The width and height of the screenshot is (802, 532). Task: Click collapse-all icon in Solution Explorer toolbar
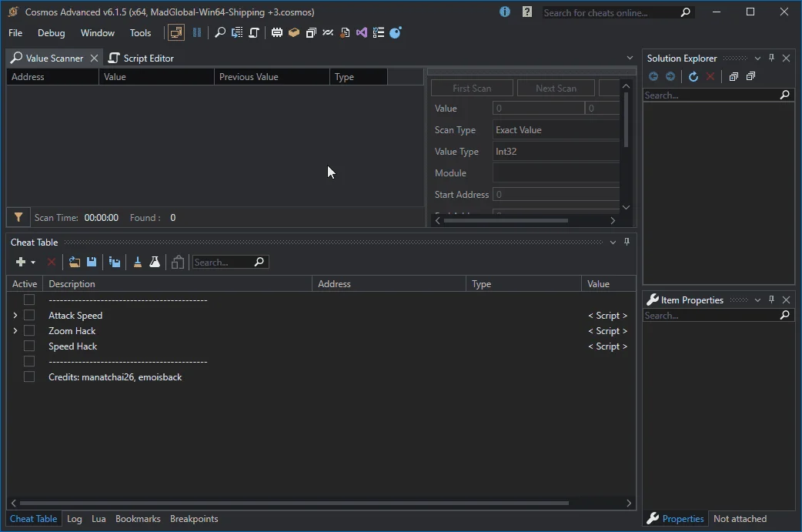[x=751, y=77]
